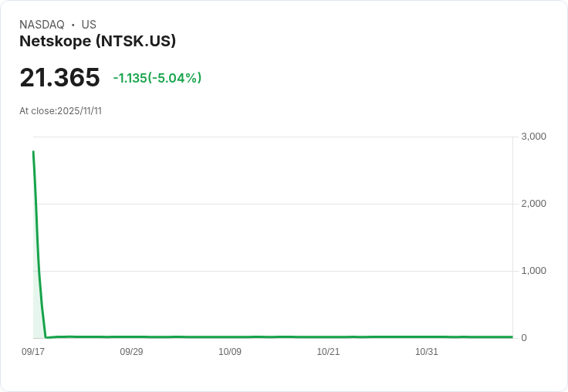The image size is (568, 392).
Task: Click the 09/29 date axis label
Action: (x=131, y=352)
